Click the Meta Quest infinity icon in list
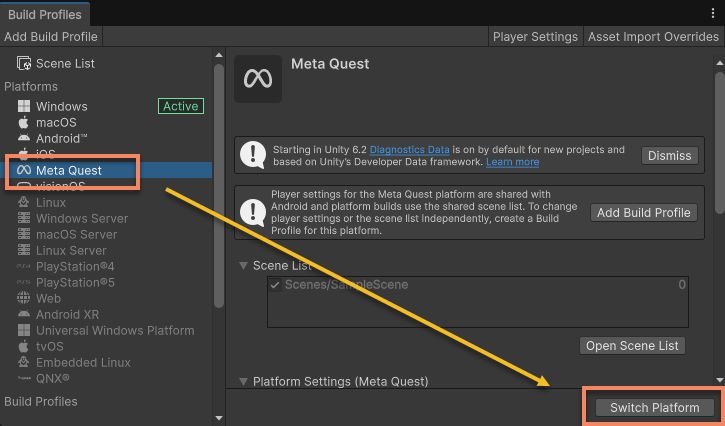Screen dimensions: 725x426 tap(24, 170)
